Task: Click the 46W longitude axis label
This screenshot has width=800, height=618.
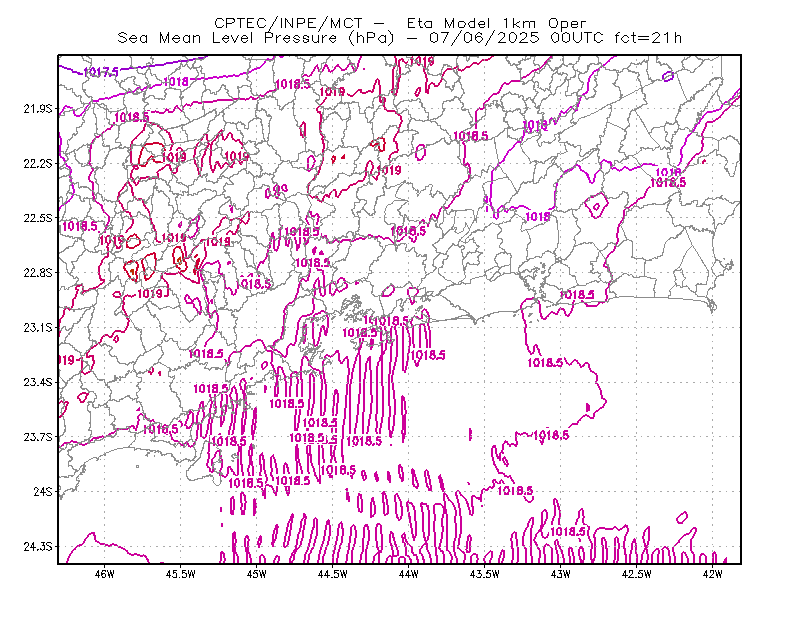Action: point(105,574)
